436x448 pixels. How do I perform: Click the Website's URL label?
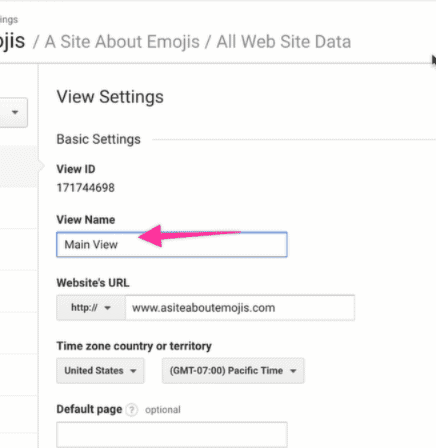click(93, 283)
